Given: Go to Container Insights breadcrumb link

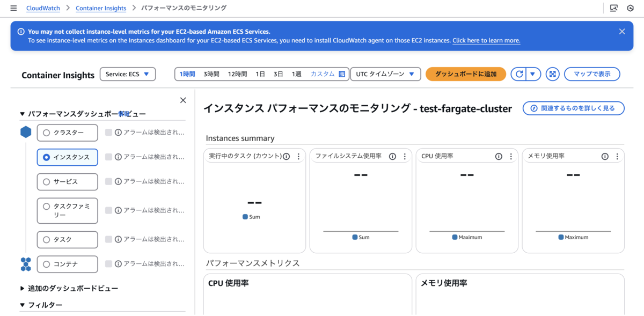Looking at the screenshot, I should pyautogui.click(x=101, y=8).
